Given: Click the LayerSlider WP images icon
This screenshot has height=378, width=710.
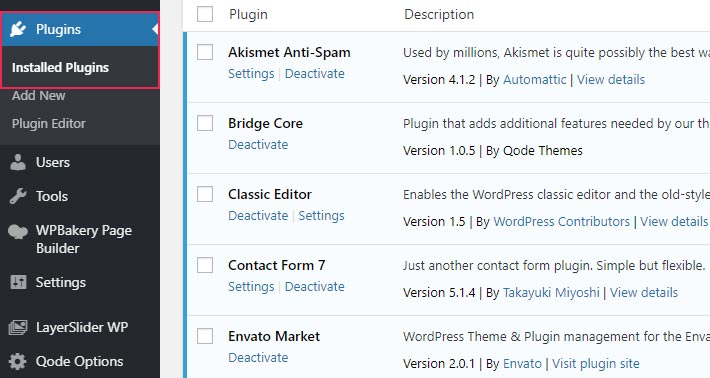Looking at the screenshot, I should 18,327.
